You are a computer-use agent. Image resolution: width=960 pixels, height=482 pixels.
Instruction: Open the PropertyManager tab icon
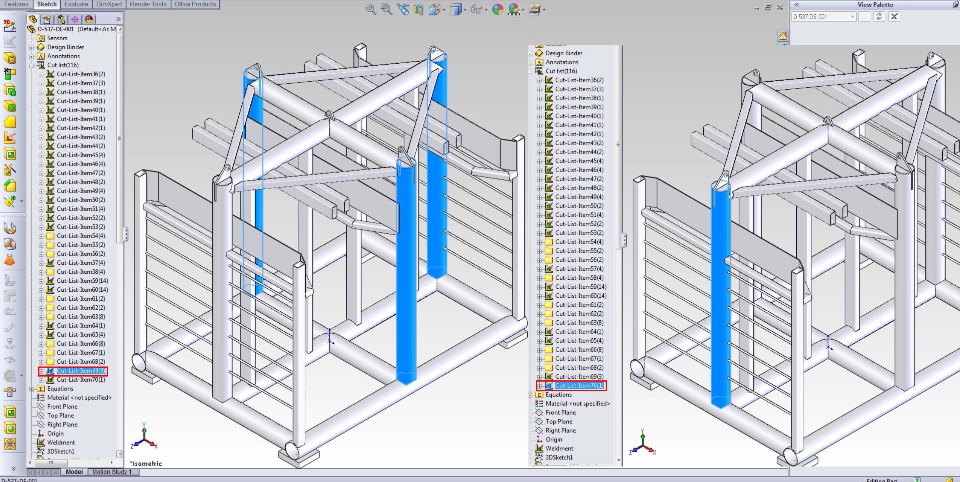pyautogui.click(x=47, y=19)
